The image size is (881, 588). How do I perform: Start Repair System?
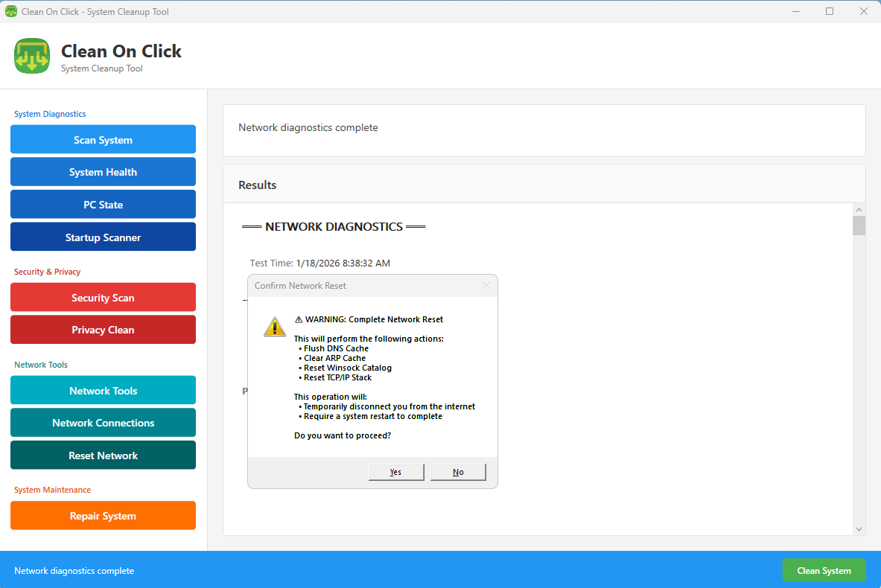click(x=103, y=516)
